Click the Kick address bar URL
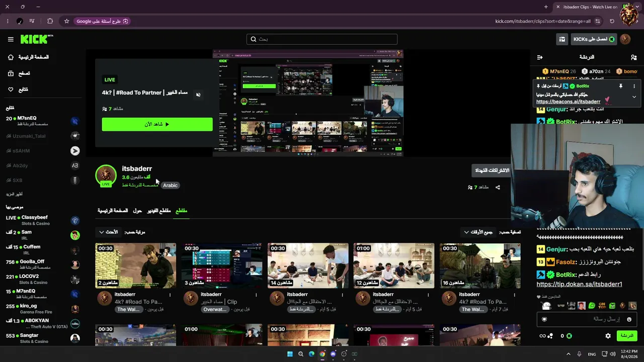The image size is (644, 362). pos(543,21)
